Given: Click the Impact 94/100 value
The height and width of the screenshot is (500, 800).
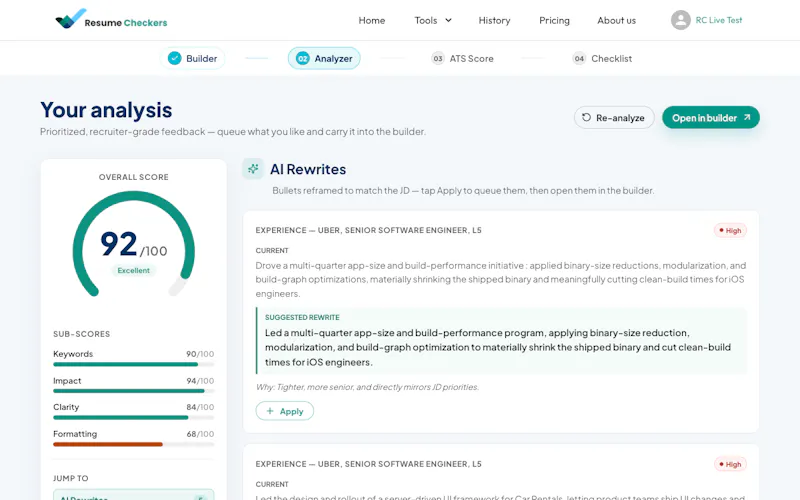Looking at the screenshot, I should tap(200, 381).
